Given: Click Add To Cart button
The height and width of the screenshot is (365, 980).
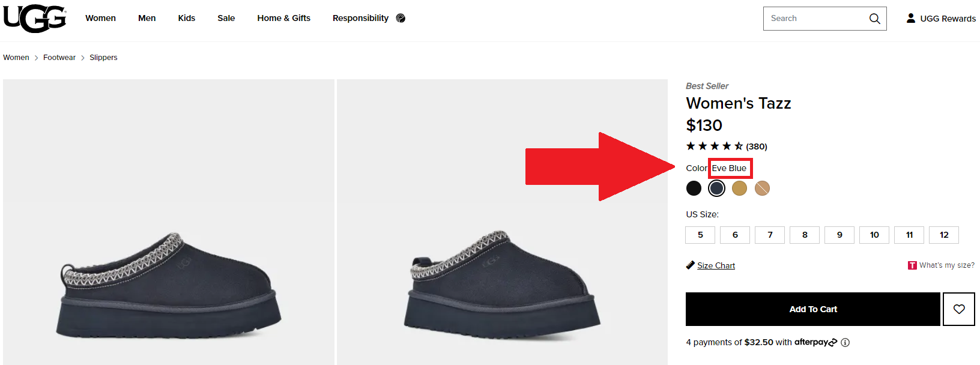Looking at the screenshot, I should tap(813, 309).
